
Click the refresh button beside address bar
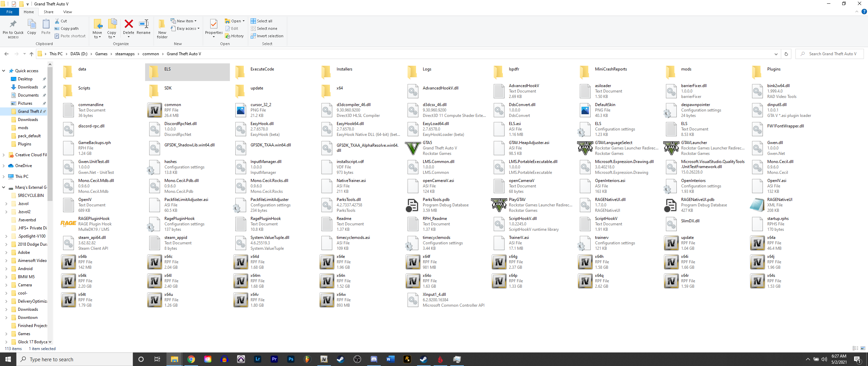point(786,54)
